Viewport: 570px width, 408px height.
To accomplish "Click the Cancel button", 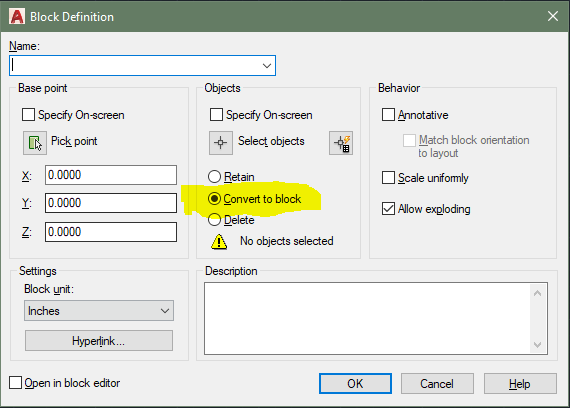I will 437,384.
